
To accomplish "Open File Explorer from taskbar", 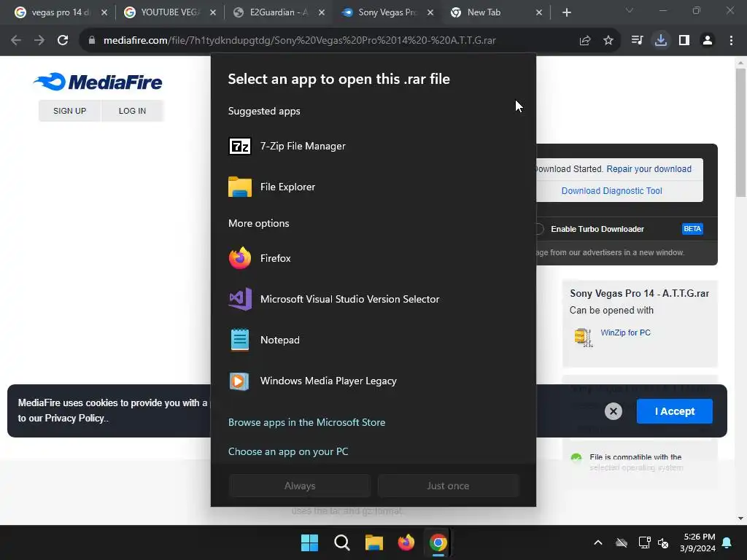I will [374, 542].
